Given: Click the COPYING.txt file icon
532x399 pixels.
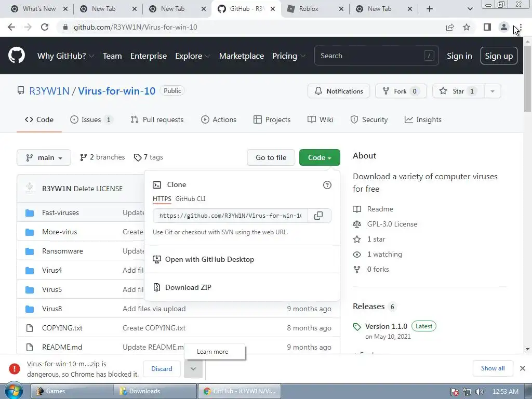Looking at the screenshot, I should [30, 328].
